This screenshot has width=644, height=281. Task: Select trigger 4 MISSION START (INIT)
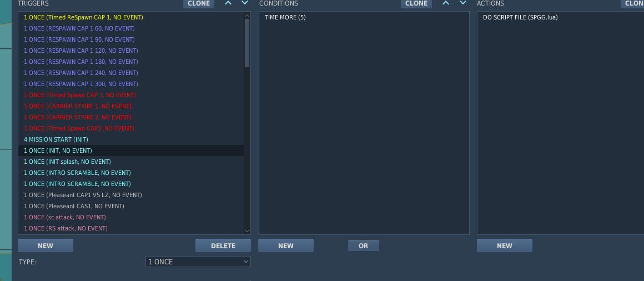(x=131, y=139)
